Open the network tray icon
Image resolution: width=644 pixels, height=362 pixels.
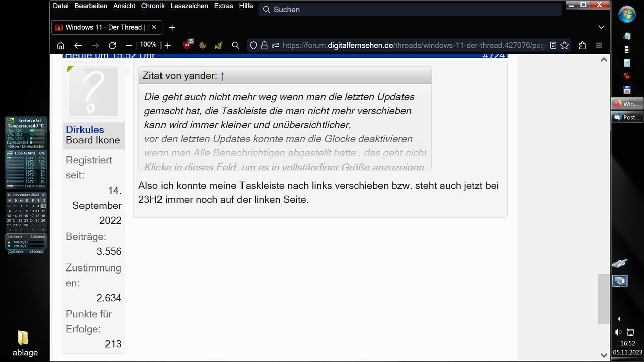pos(631,332)
